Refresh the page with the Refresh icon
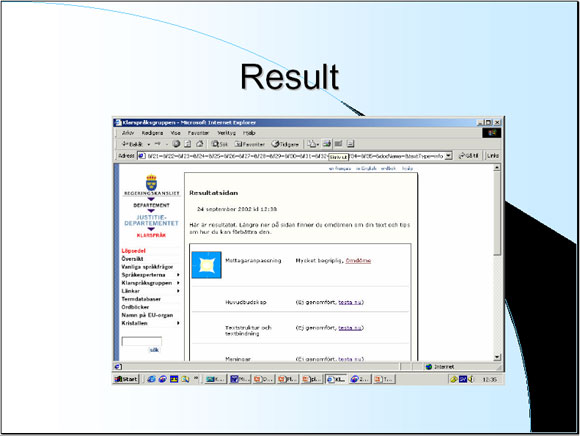Viewport: 580px width, 436px height. click(x=188, y=144)
